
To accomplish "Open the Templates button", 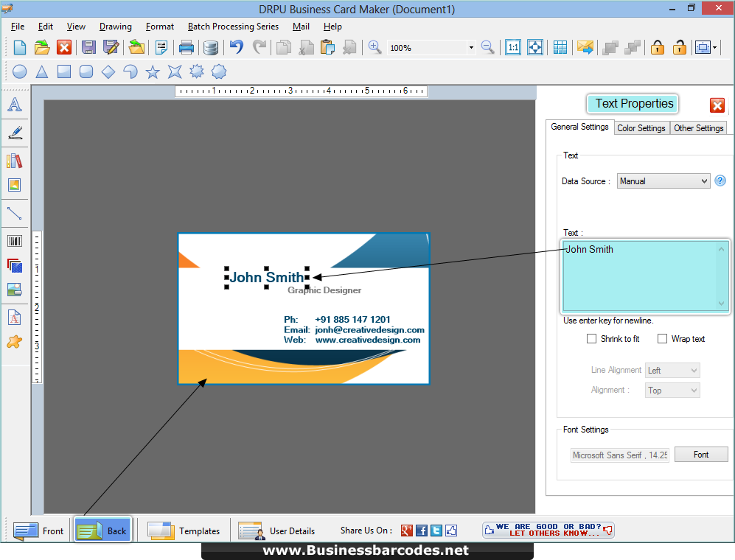I will coord(184,531).
